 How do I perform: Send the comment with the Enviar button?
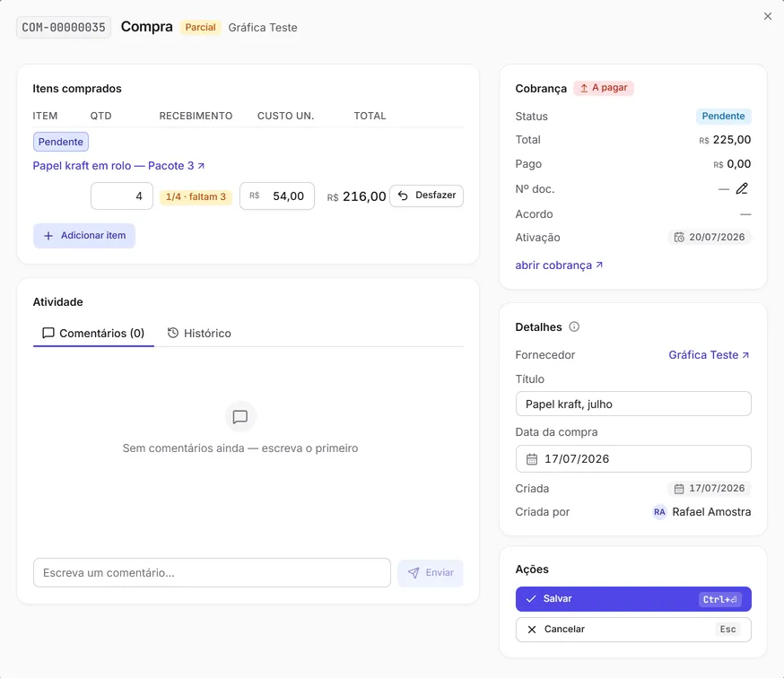(431, 572)
